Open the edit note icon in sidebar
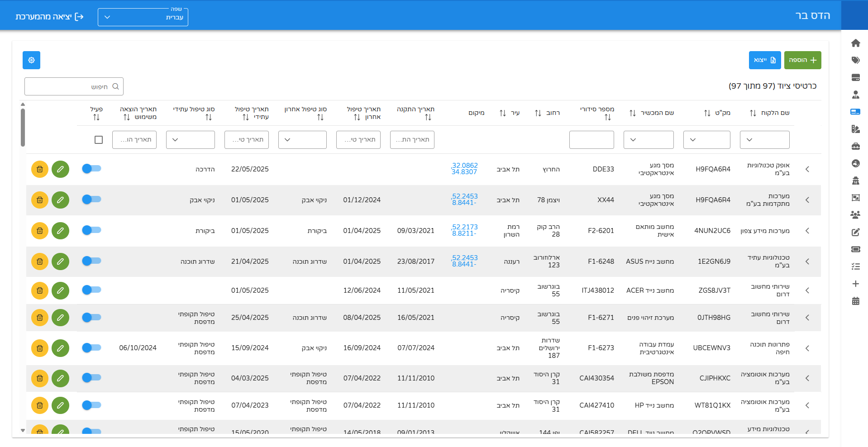 tap(855, 232)
